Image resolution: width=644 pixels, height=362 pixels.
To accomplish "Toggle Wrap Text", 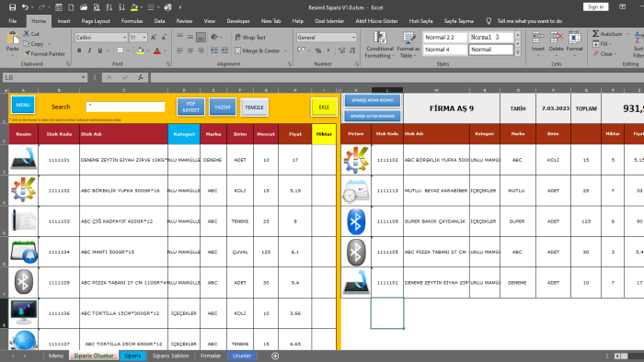I will coord(250,38).
